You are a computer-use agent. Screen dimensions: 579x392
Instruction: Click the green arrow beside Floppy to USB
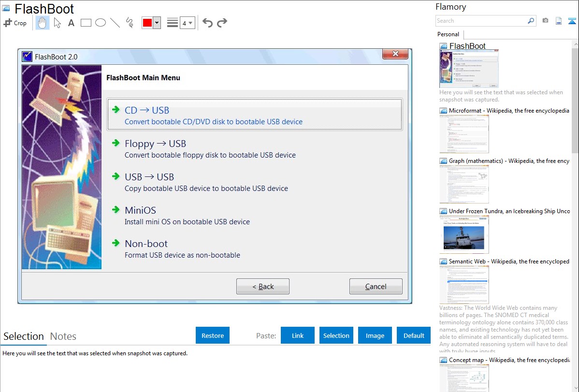point(116,143)
